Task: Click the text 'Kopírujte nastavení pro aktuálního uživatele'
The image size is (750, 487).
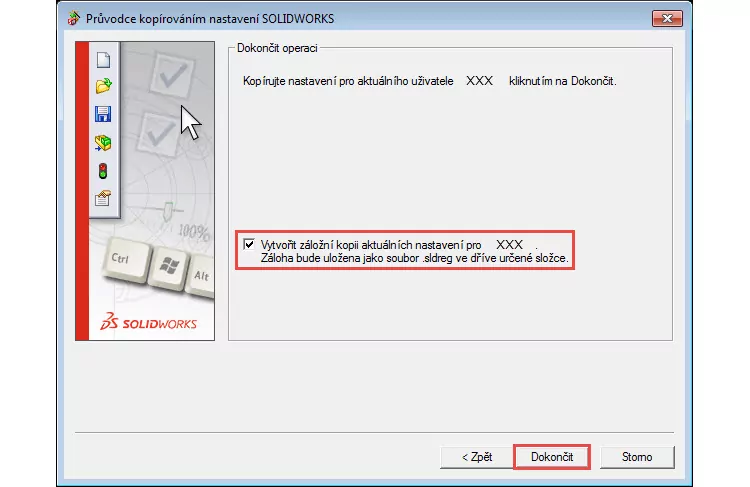Action: click(x=348, y=81)
